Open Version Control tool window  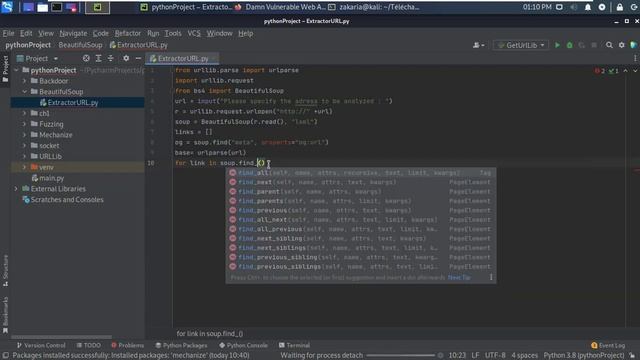click(41, 345)
